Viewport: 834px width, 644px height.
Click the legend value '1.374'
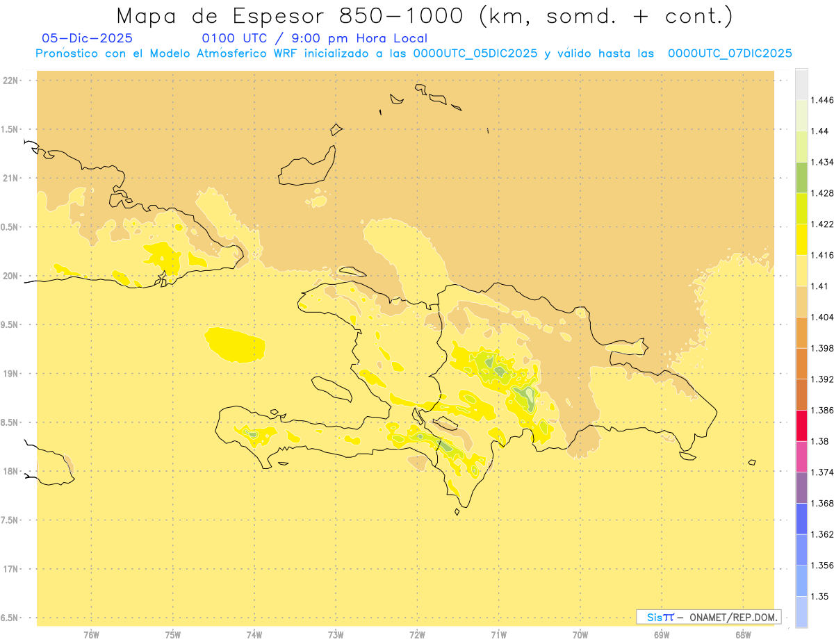pos(821,472)
